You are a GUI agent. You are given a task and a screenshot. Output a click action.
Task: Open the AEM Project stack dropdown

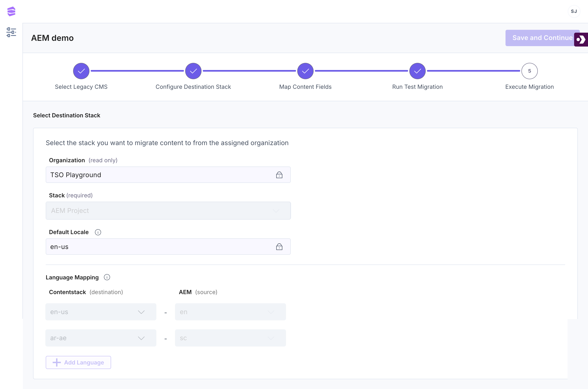click(168, 211)
